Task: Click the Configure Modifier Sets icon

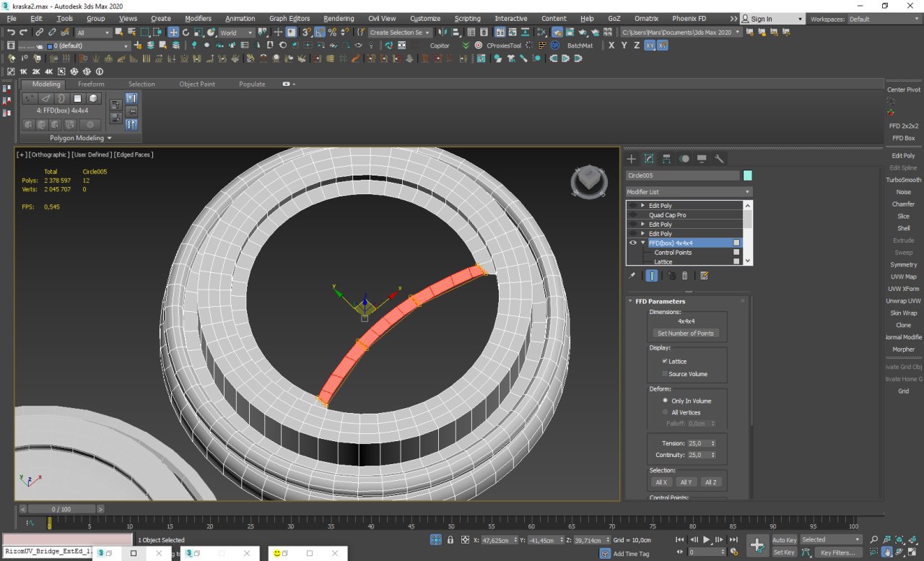Action: 705,276
